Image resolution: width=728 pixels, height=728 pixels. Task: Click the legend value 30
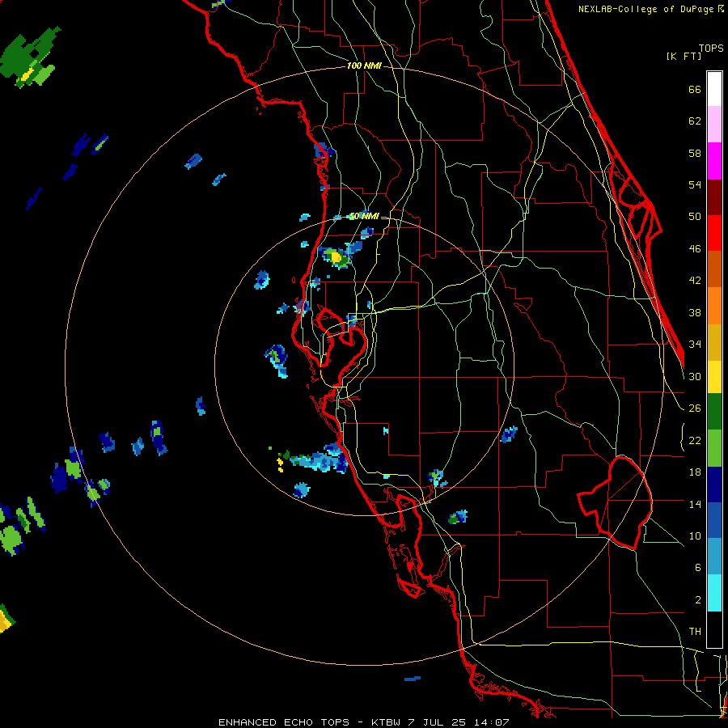point(695,376)
